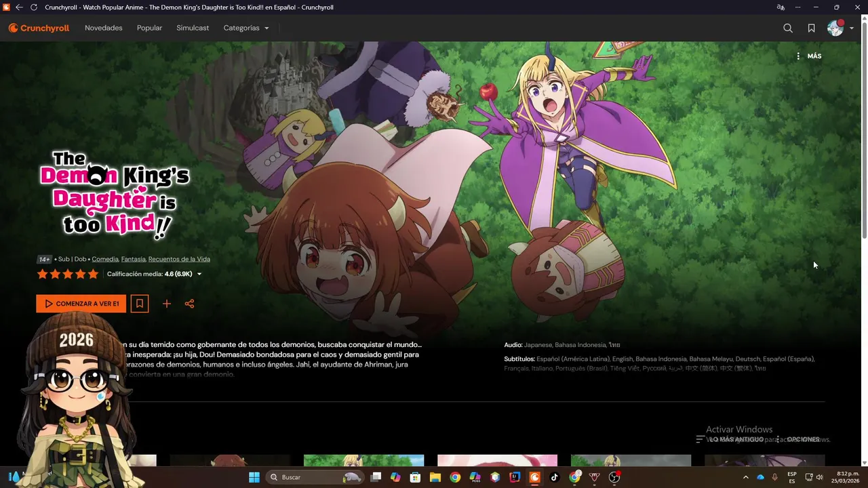Reload the page with the refresh icon
This screenshot has width=868, height=488.
[34, 7]
